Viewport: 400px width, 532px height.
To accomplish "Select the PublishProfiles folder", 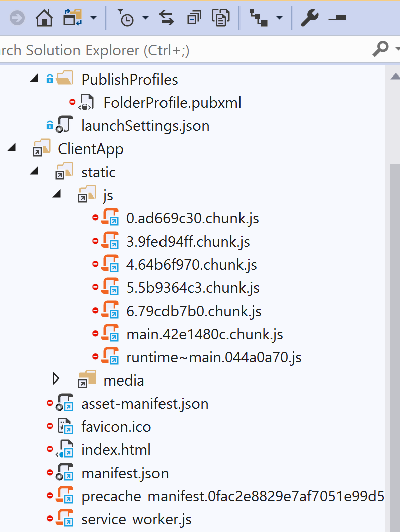I will (129, 80).
